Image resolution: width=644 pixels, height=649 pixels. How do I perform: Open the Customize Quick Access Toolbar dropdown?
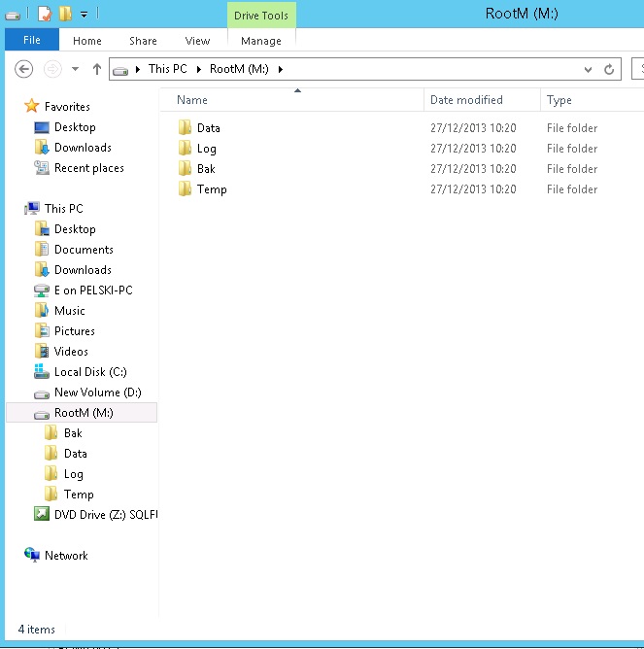[84, 16]
